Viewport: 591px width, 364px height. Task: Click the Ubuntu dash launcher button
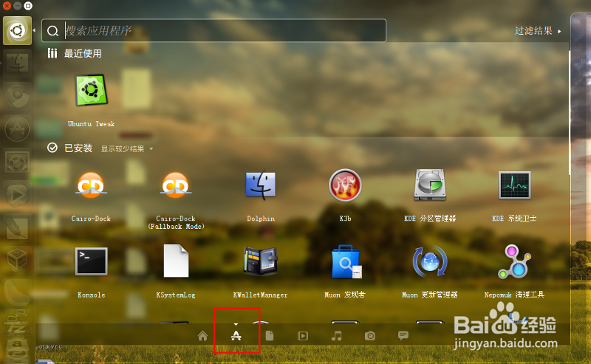click(17, 30)
